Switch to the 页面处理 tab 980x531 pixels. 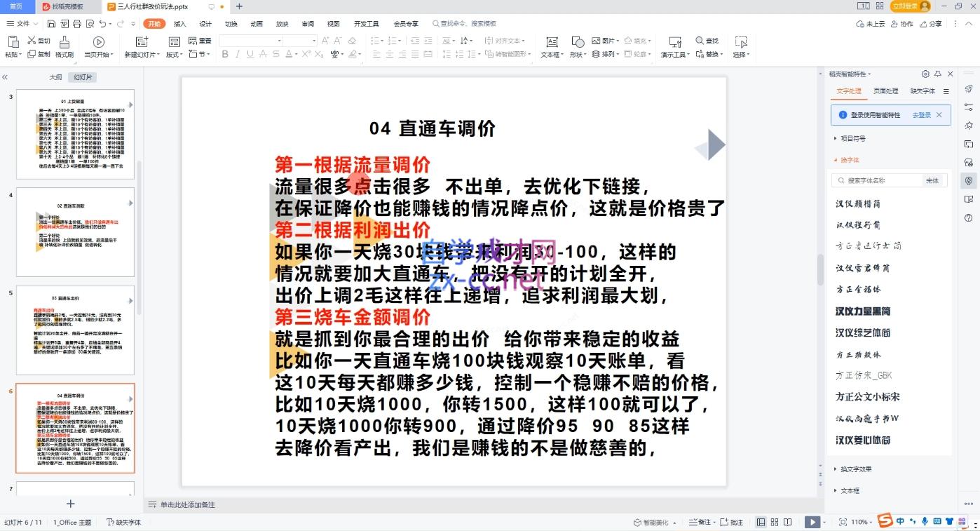point(885,91)
